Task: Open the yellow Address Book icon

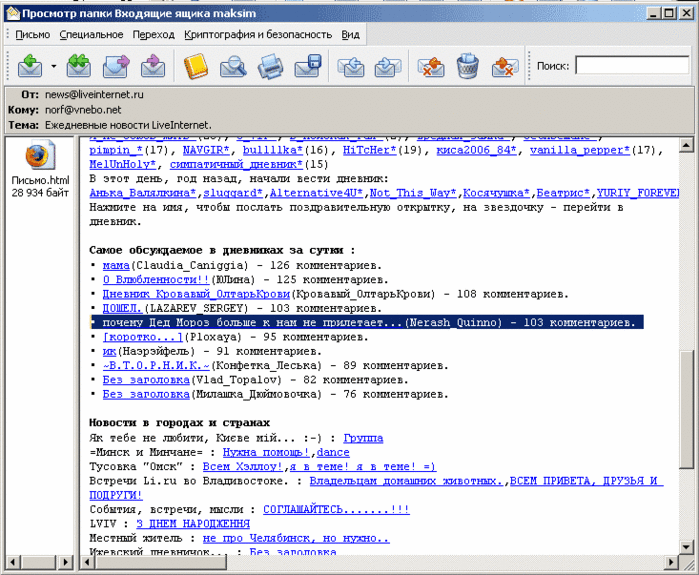Action: pos(196,66)
